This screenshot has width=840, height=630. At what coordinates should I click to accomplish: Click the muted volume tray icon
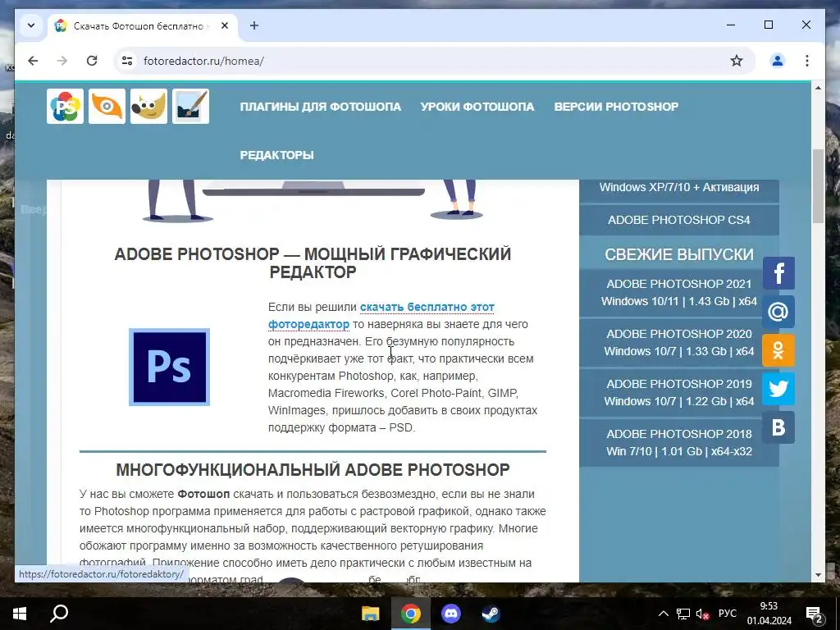(x=702, y=614)
